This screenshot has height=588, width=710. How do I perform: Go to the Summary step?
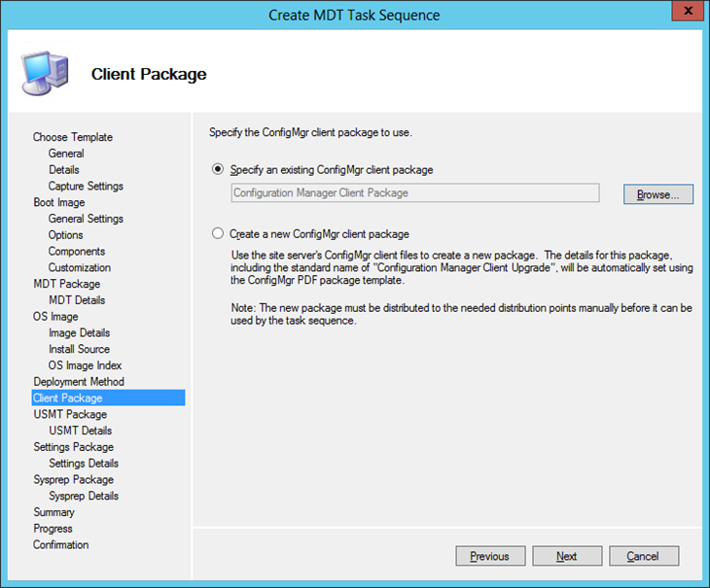(53, 512)
